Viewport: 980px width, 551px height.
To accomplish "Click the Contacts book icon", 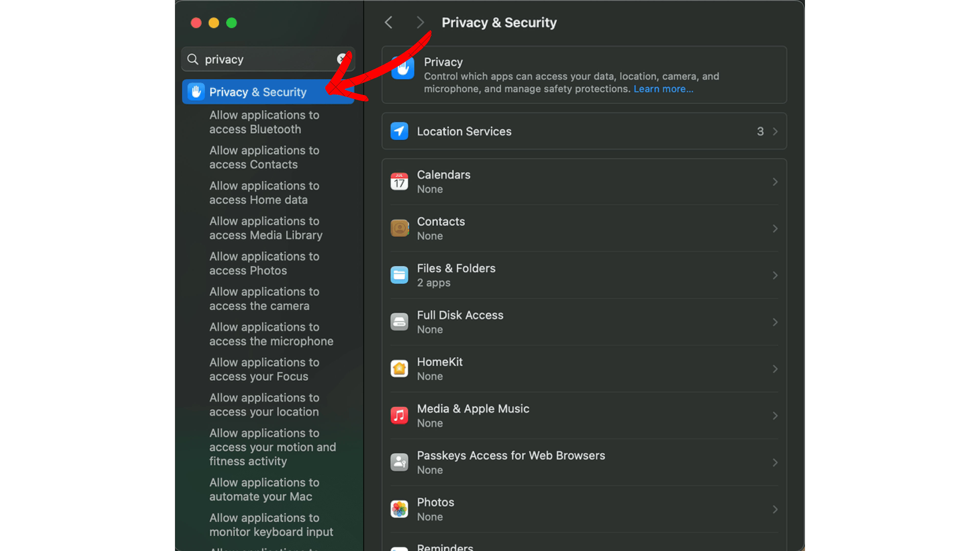I will pyautogui.click(x=399, y=229).
